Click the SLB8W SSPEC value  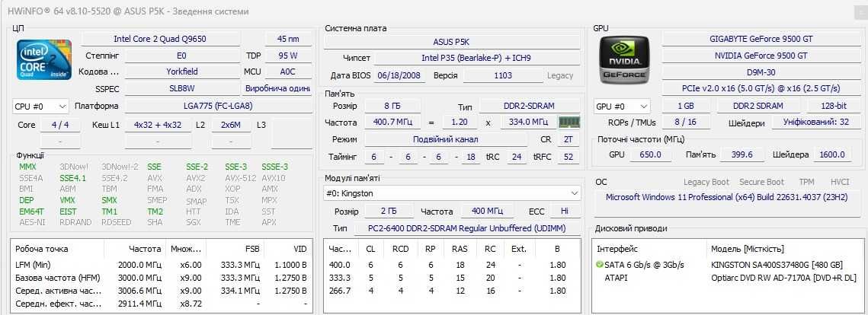coord(182,87)
